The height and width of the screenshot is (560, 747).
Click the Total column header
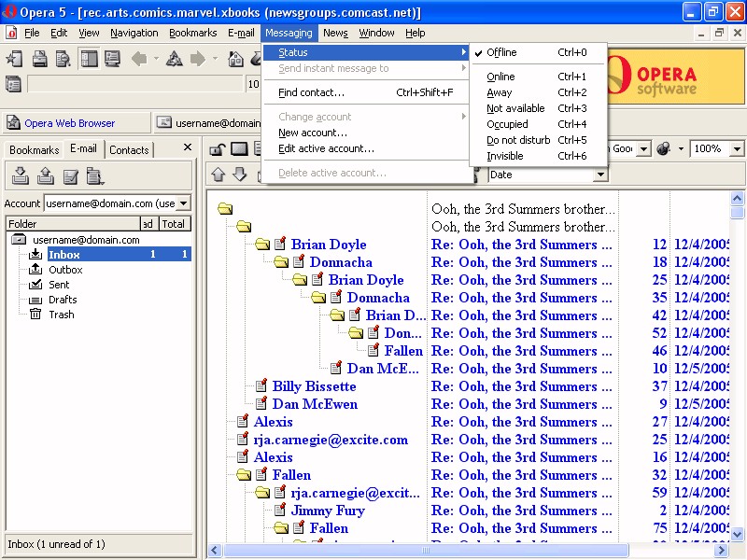(x=174, y=224)
